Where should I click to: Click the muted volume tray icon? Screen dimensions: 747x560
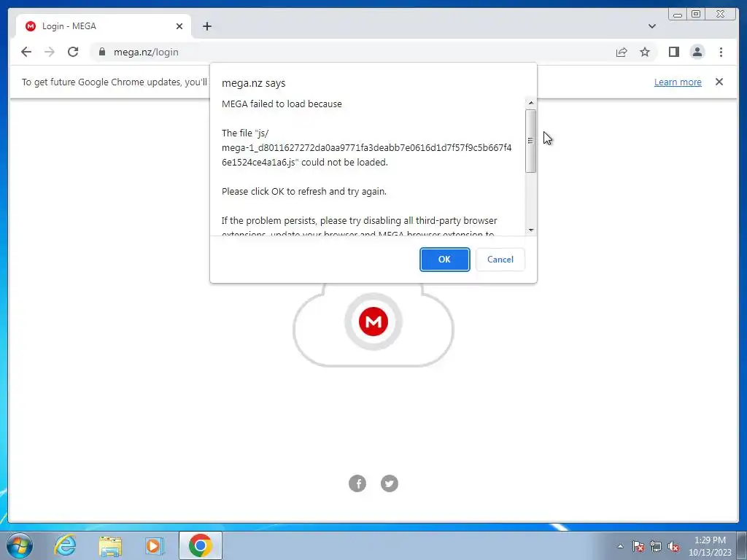point(673,546)
